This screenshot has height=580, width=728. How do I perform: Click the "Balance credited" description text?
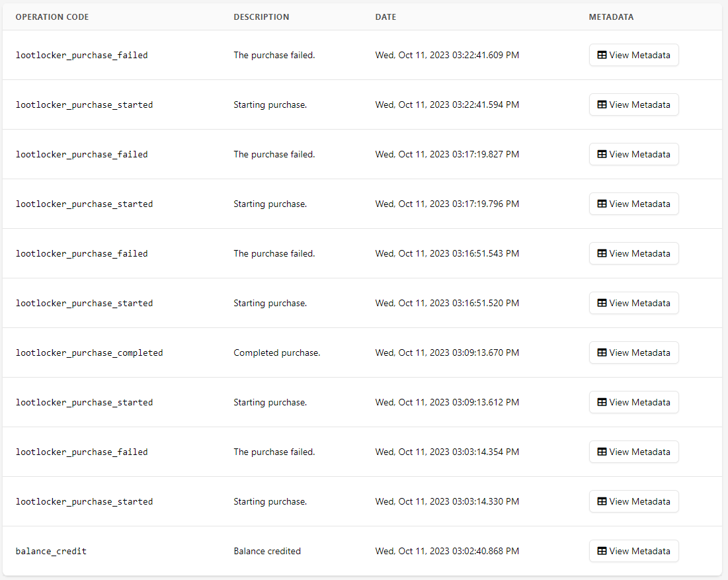point(267,551)
